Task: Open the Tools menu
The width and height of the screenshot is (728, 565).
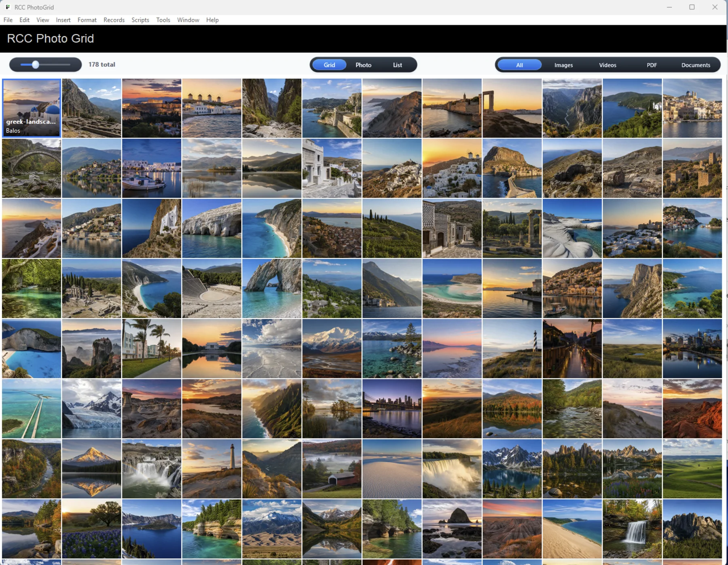Action: [x=163, y=20]
